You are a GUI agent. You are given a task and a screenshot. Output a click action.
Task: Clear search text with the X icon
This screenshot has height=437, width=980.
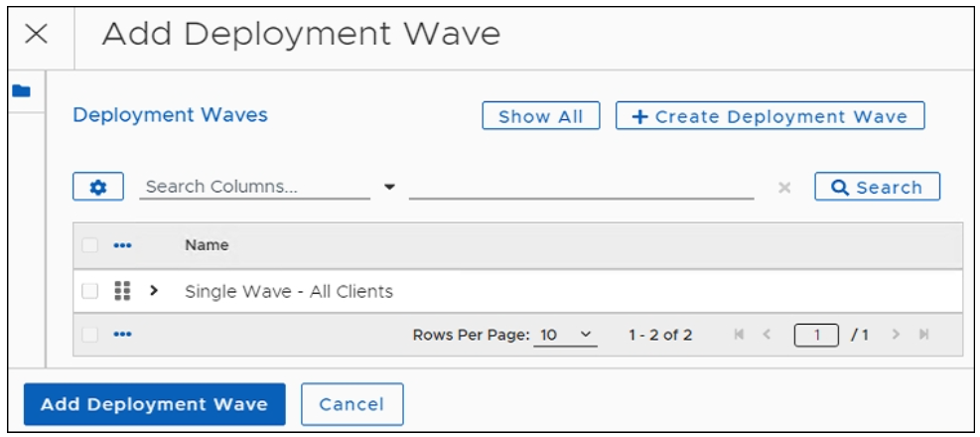[x=784, y=188]
